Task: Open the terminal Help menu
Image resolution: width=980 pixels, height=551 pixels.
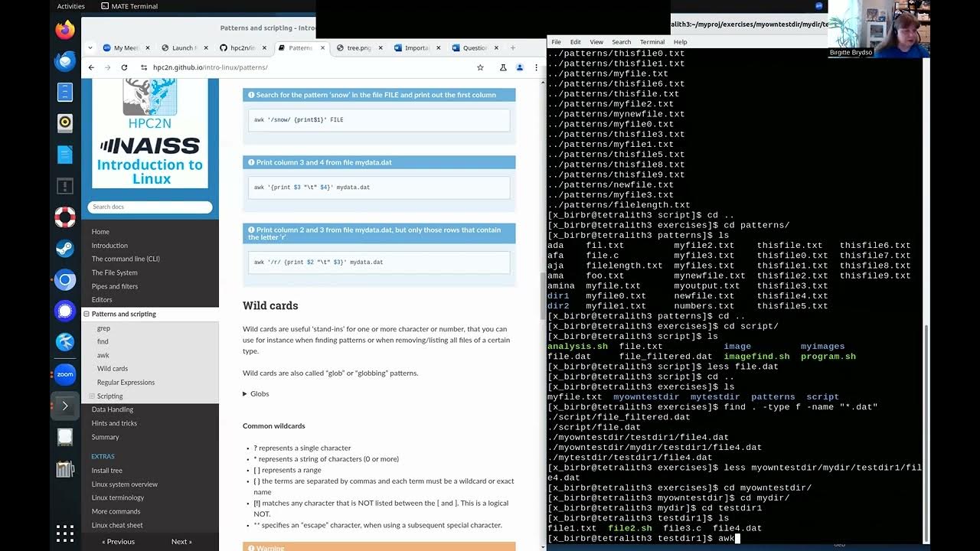Action: click(x=680, y=41)
